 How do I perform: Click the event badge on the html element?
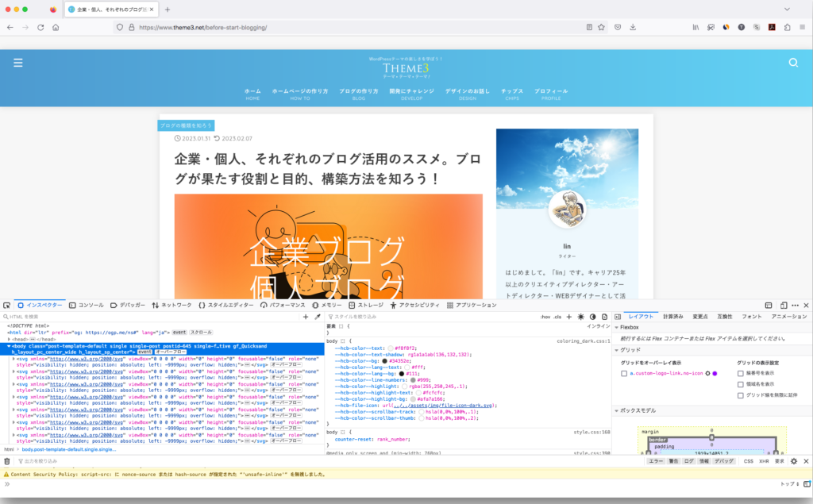pos(179,333)
